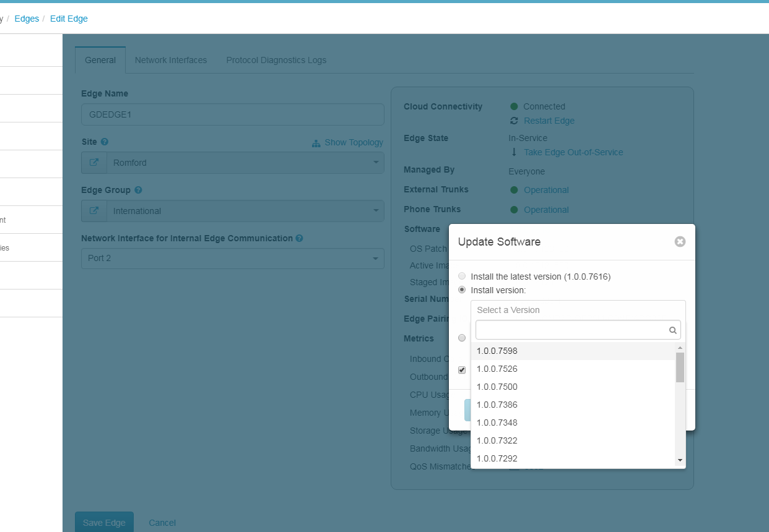Click the External Trunks Operational link
The height and width of the screenshot is (532, 769).
point(546,190)
